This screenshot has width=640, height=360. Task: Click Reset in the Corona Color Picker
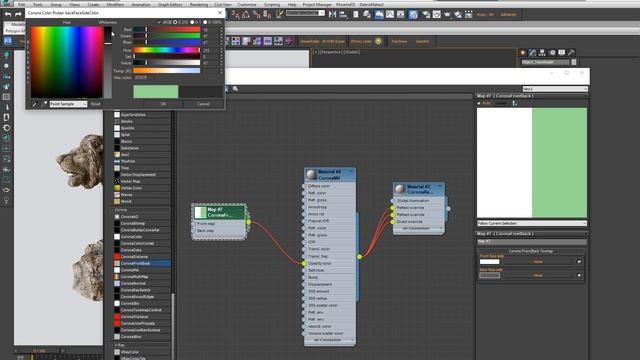96,104
